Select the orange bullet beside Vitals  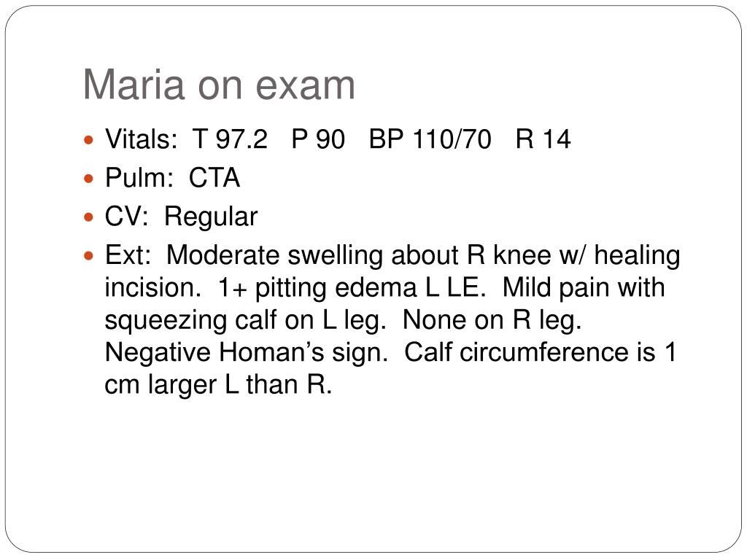coord(88,141)
